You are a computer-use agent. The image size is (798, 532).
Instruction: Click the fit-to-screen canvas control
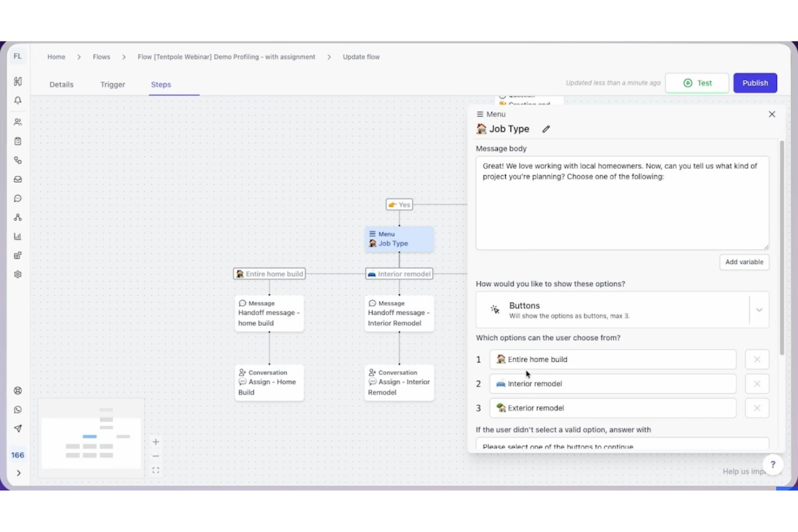coord(155,470)
